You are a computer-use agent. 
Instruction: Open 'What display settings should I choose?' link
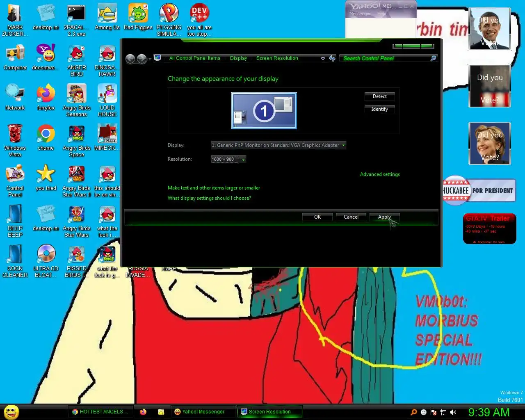pyautogui.click(x=209, y=198)
